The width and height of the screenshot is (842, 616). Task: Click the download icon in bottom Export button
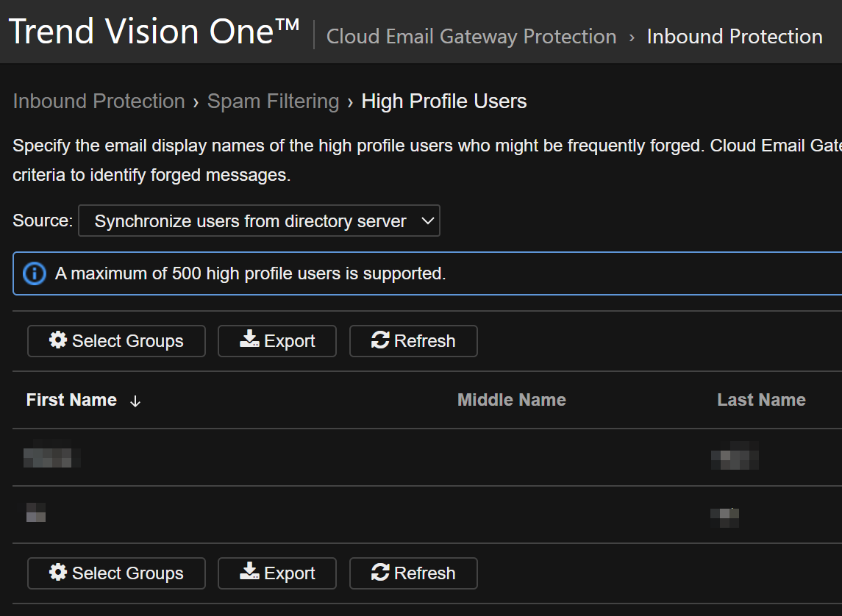click(250, 573)
